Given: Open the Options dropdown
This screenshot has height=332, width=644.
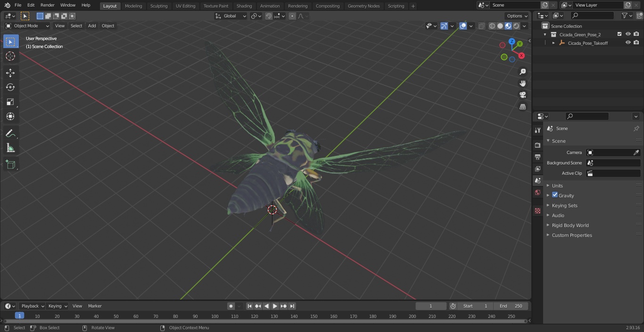Looking at the screenshot, I should point(517,16).
